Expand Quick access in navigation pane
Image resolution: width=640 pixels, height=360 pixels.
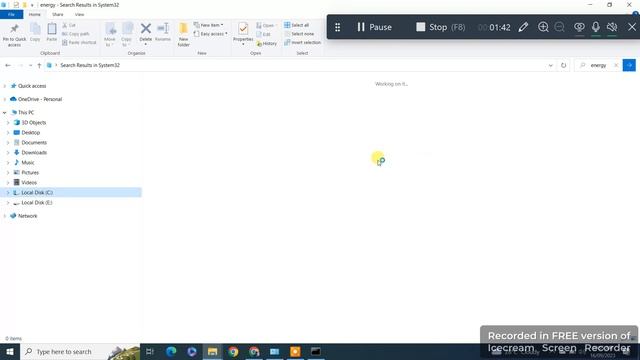(x=4, y=86)
